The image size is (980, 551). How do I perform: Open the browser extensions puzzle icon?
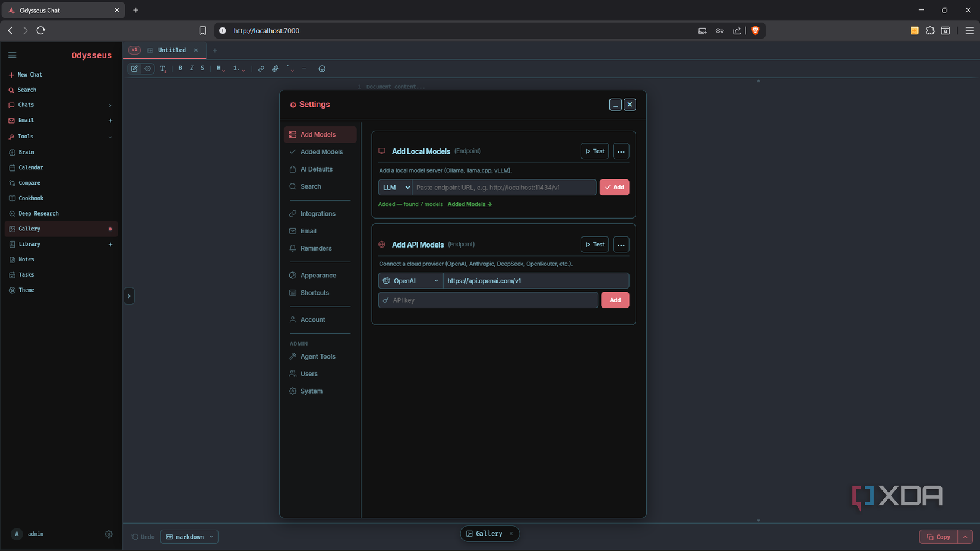[x=930, y=31]
